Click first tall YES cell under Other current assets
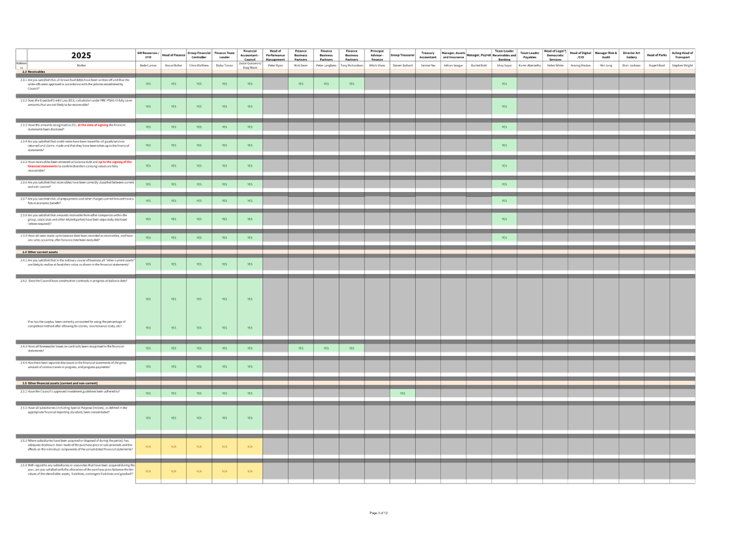The height and width of the screenshot is (535, 756). (x=148, y=299)
